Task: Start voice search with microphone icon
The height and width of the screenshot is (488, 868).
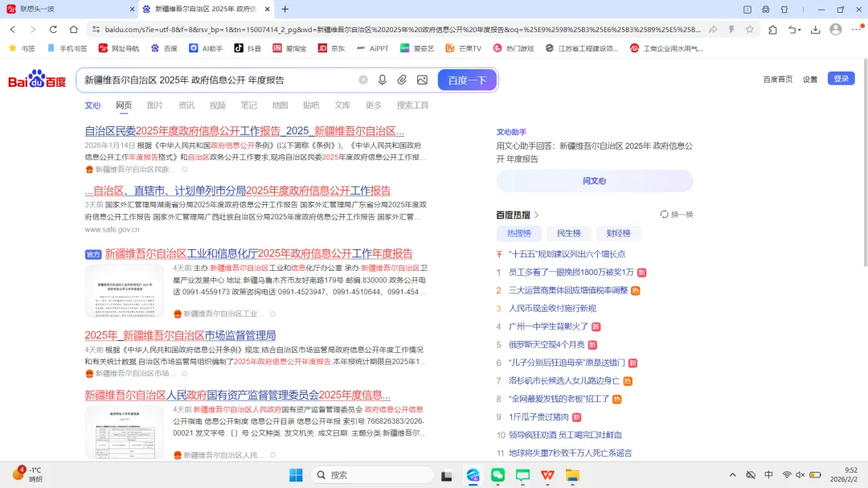Action: click(x=382, y=80)
